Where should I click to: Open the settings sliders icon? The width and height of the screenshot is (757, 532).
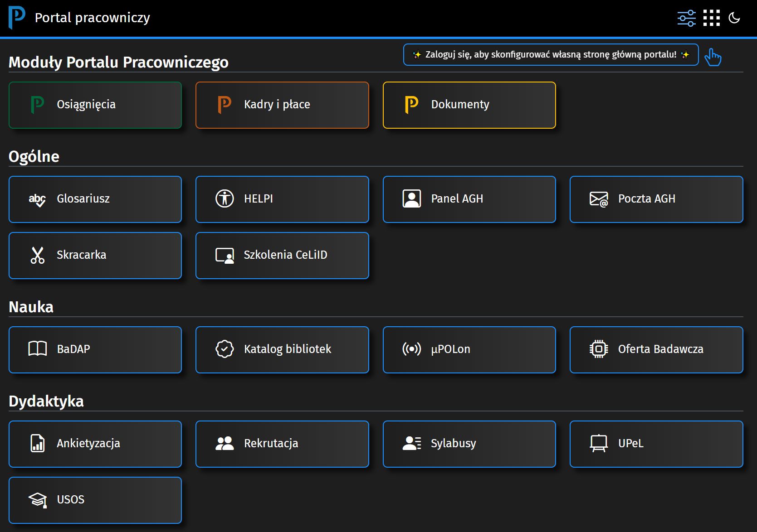[686, 18]
